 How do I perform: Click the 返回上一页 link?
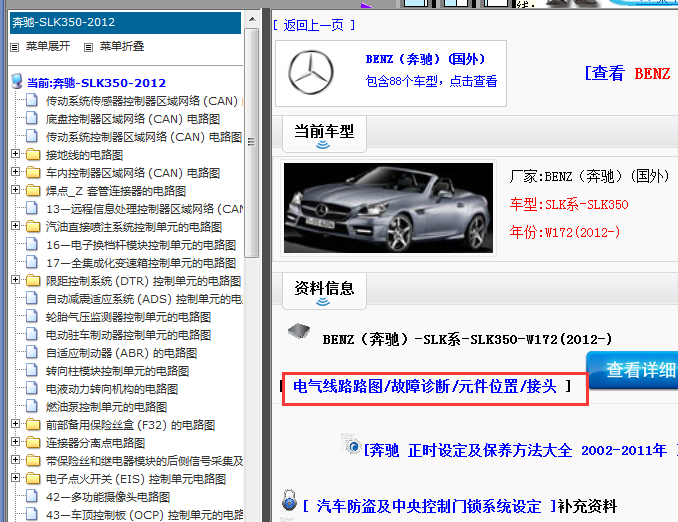pos(313,25)
